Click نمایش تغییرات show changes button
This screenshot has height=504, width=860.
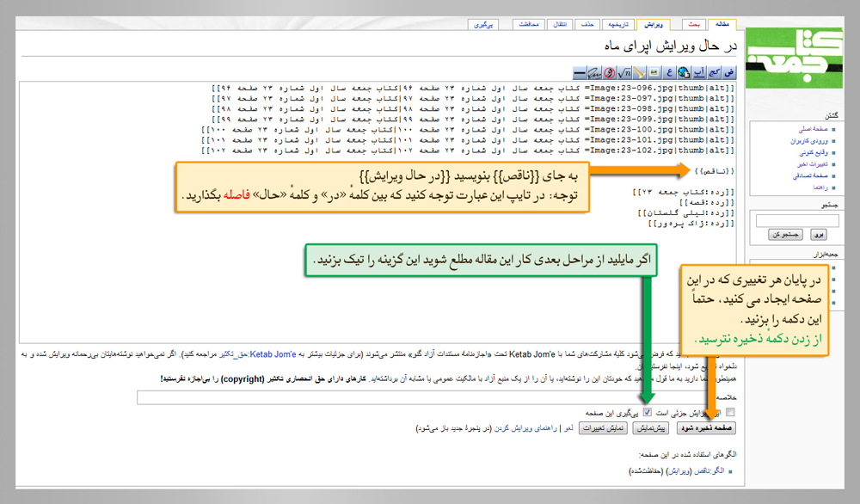coord(604,428)
